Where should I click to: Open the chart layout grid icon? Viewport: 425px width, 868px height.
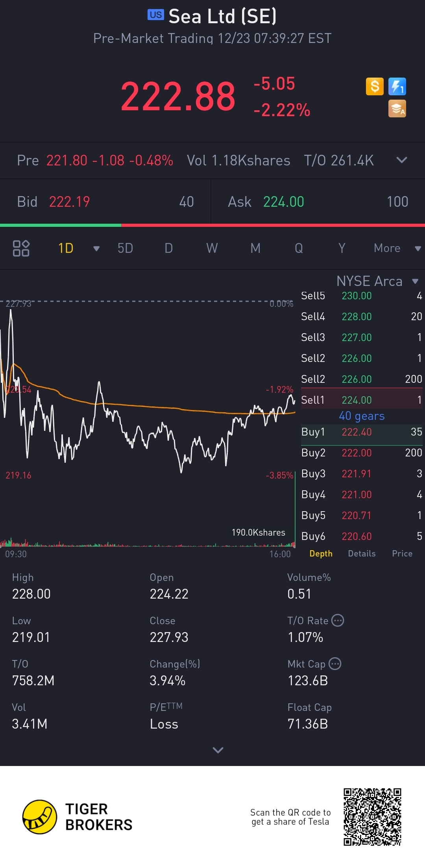click(x=21, y=248)
